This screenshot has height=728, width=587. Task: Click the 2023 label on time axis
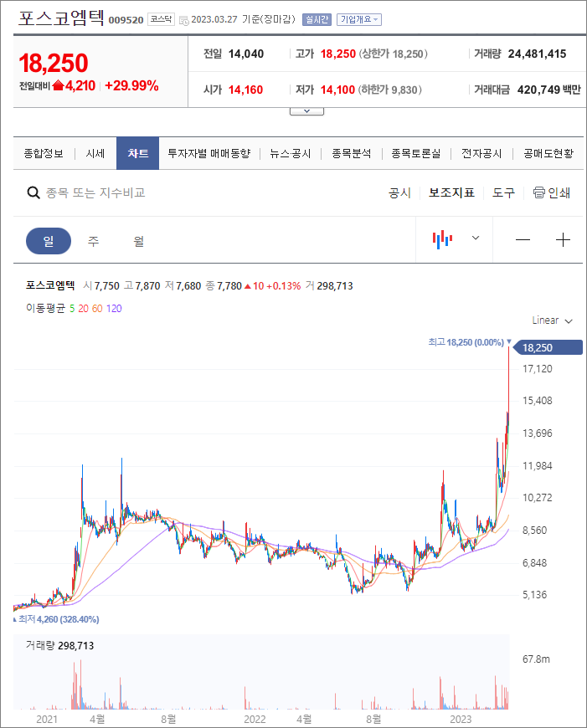tap(461, 719)
